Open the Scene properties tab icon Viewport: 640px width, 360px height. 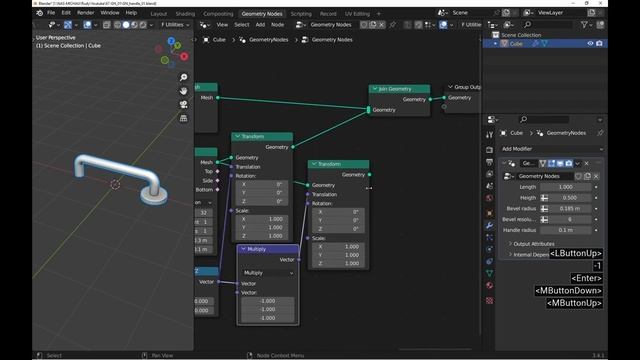[489, 186]
